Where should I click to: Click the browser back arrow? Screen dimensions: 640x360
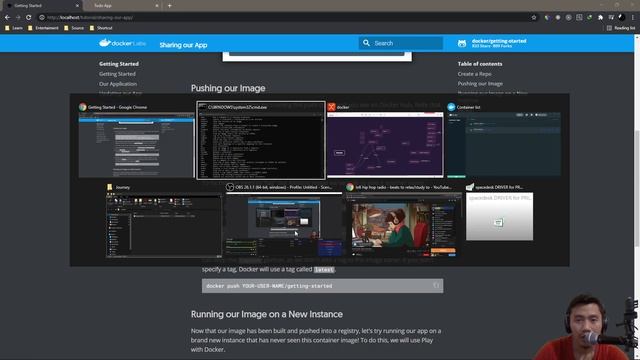(7, 18)
